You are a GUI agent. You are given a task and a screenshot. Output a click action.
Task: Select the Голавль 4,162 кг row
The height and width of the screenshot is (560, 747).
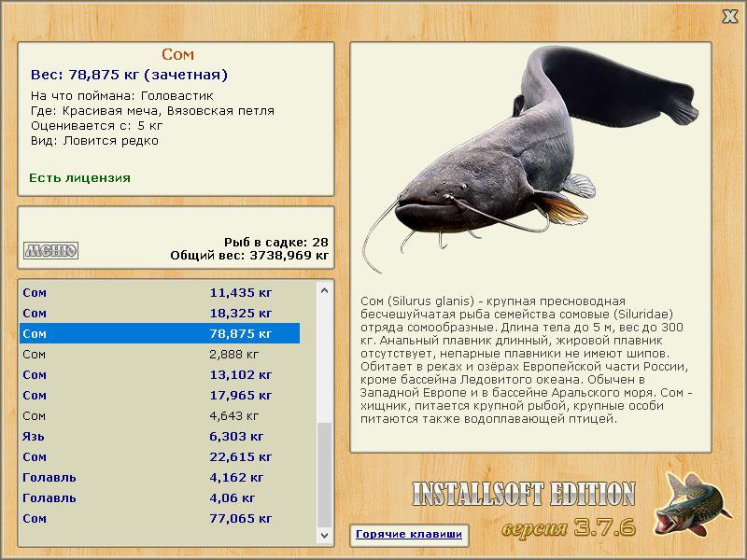(x=160, y=477)
